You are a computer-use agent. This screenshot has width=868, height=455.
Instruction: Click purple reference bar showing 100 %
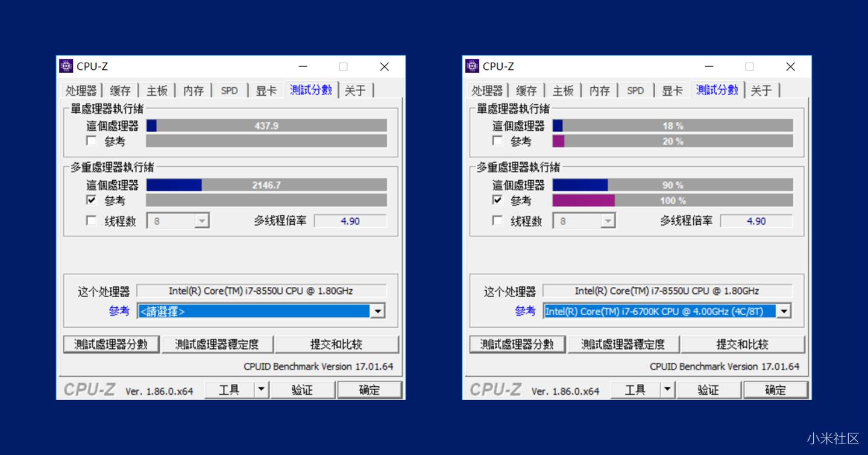[x=673, y=200]
